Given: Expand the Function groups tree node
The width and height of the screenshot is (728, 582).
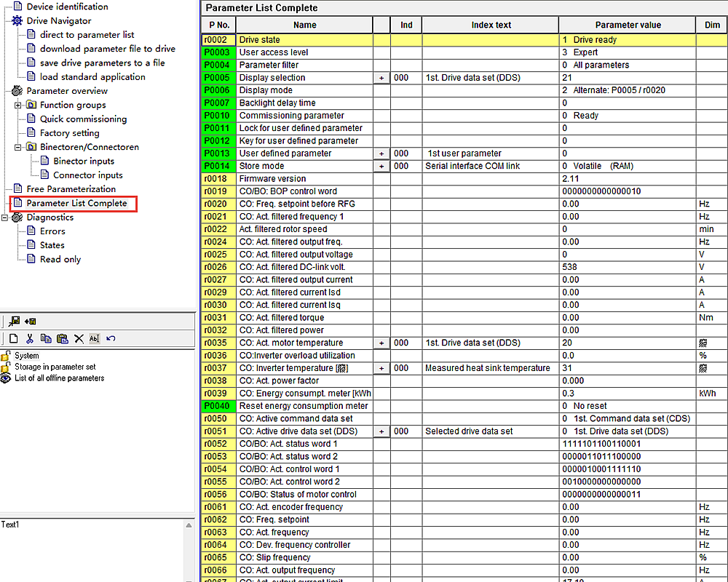Looking at the screenshot, I should 19,105.
